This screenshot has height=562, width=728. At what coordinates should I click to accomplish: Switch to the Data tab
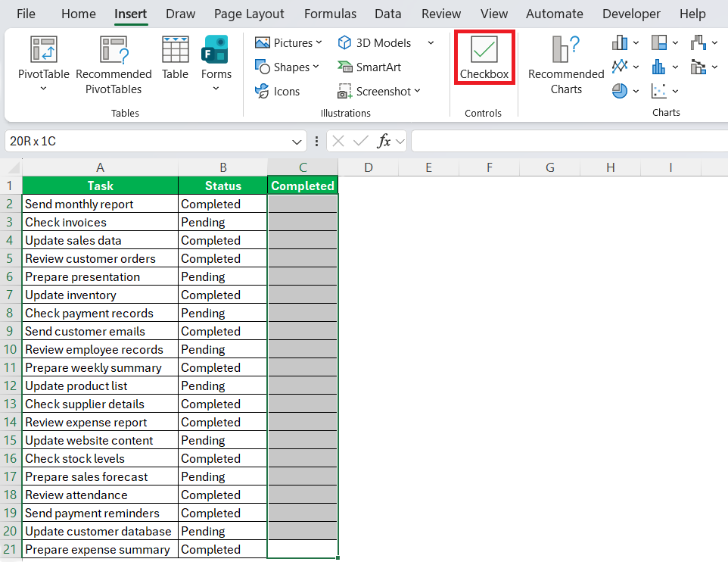point(387,14)
